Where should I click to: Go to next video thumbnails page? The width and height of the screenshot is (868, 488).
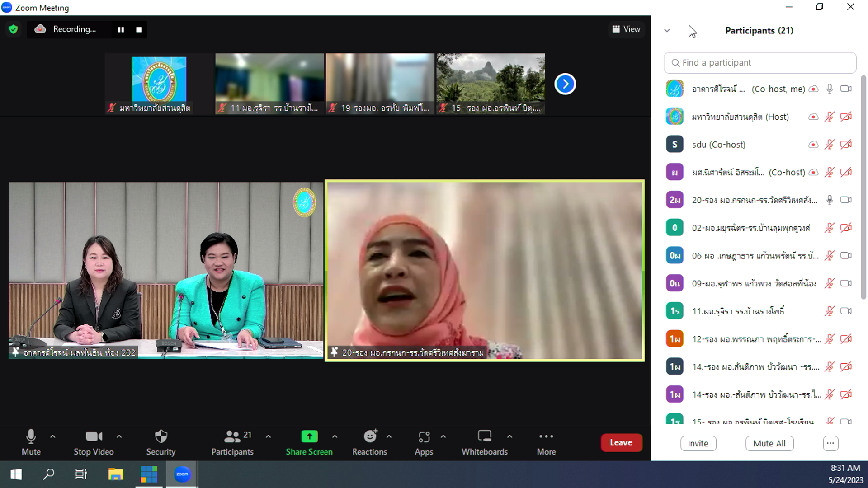pyautogui.click(x=565, y=84)
